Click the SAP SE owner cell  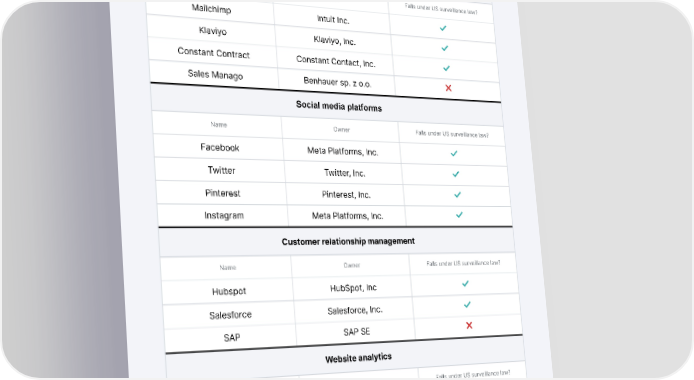click(357, 332)
